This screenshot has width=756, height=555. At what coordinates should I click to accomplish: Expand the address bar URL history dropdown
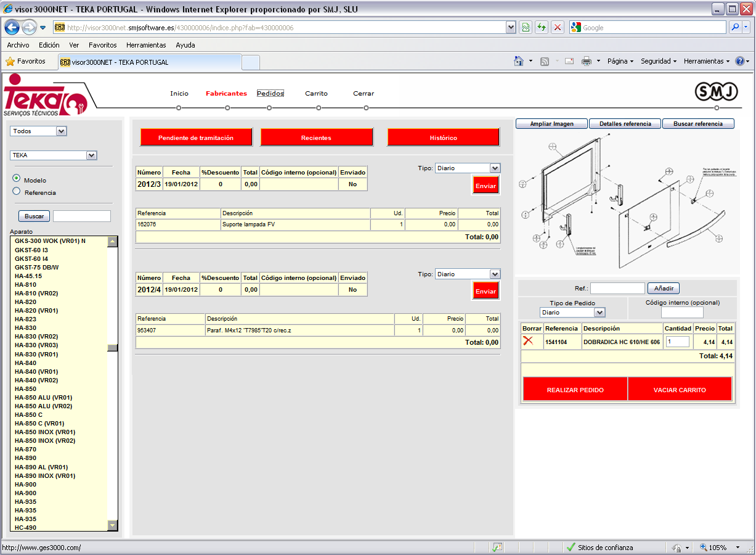(511, 28)
